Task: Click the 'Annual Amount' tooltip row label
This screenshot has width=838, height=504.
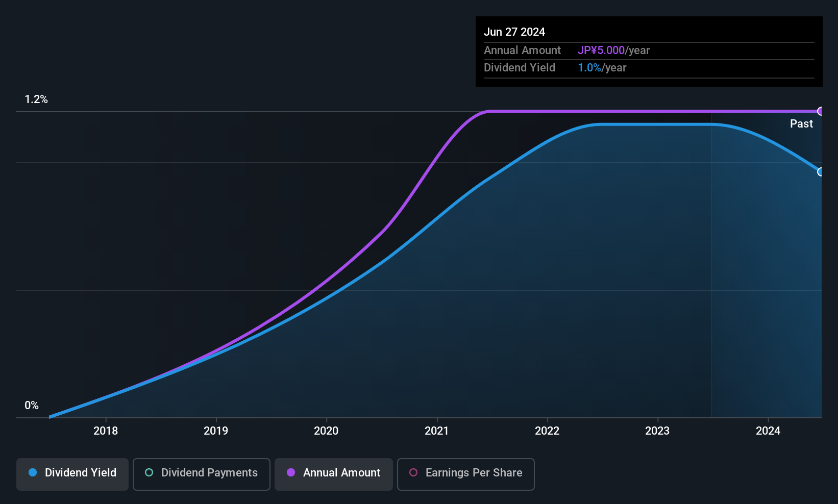Action: pos(522,50)
